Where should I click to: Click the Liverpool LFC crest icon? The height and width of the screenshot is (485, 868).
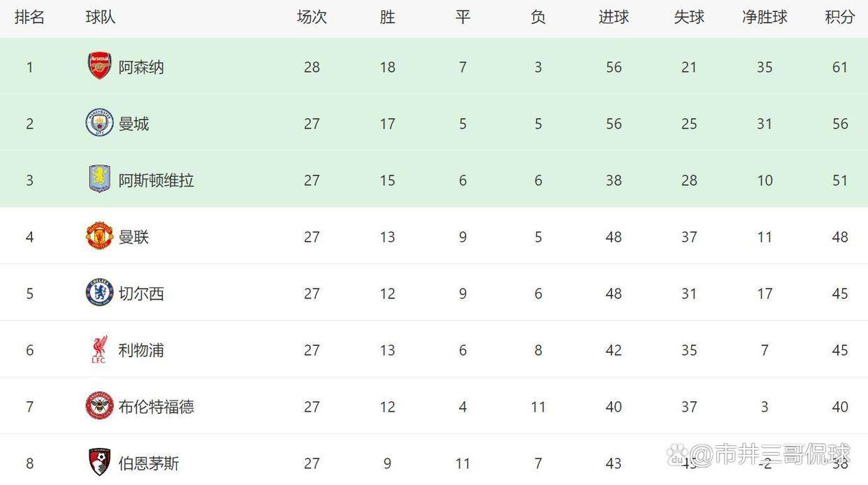[x=99, y=349]
